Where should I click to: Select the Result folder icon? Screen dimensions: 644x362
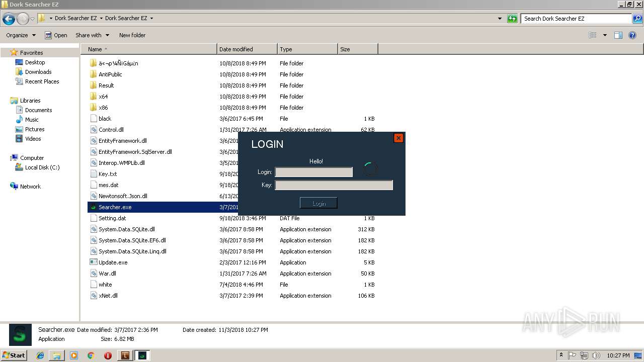[x=93, y=85]
